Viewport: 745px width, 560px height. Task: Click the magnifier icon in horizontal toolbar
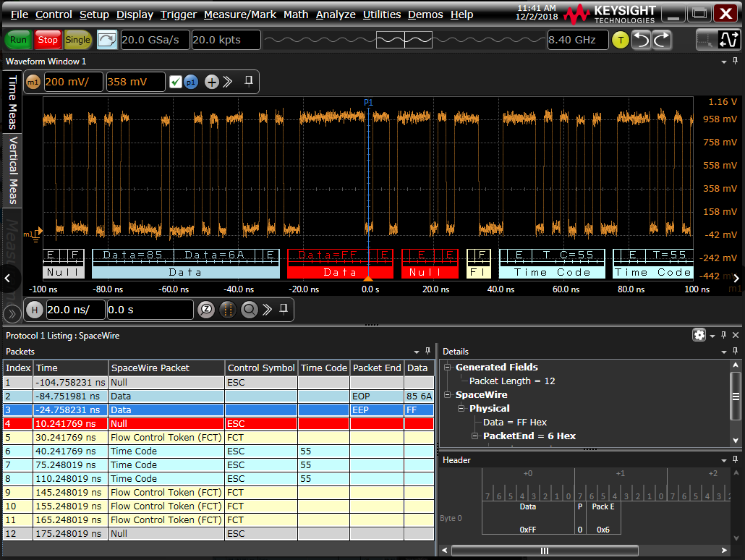[x=250, y=310]
